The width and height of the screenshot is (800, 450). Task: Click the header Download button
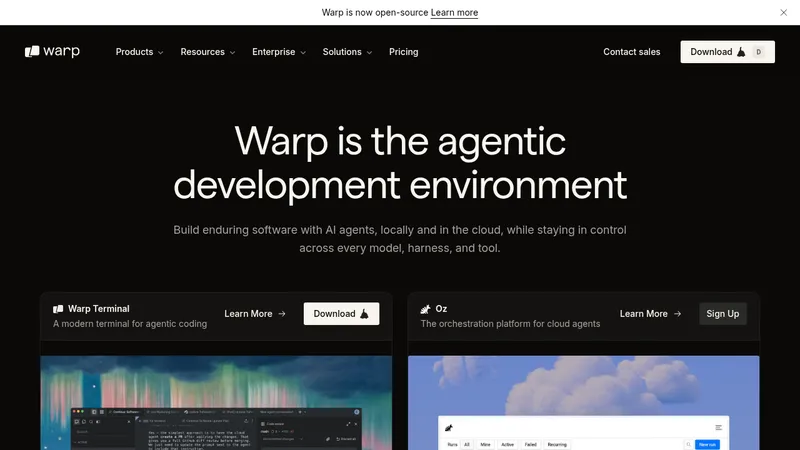728,52
